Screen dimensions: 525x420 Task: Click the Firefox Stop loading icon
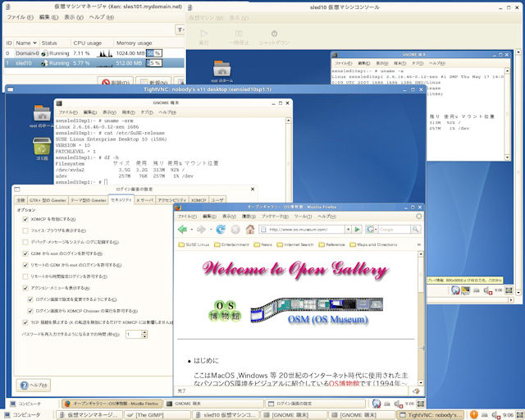tap(235, 230)
